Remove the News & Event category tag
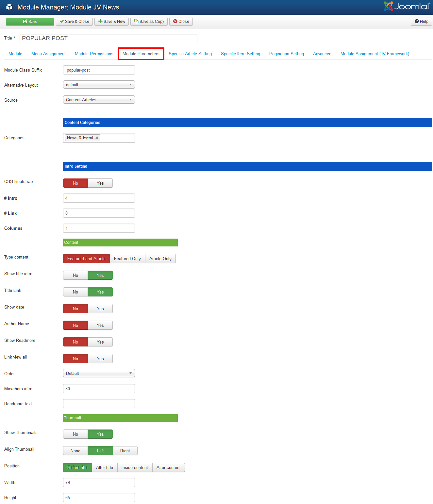433x504 pixels. (x=97, y=138)
